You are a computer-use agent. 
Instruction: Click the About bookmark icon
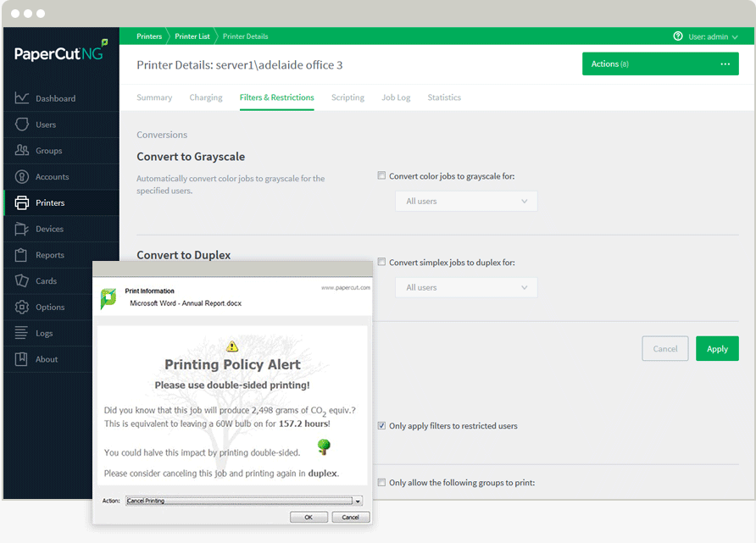pyautogui.click(x=21, y=359)
